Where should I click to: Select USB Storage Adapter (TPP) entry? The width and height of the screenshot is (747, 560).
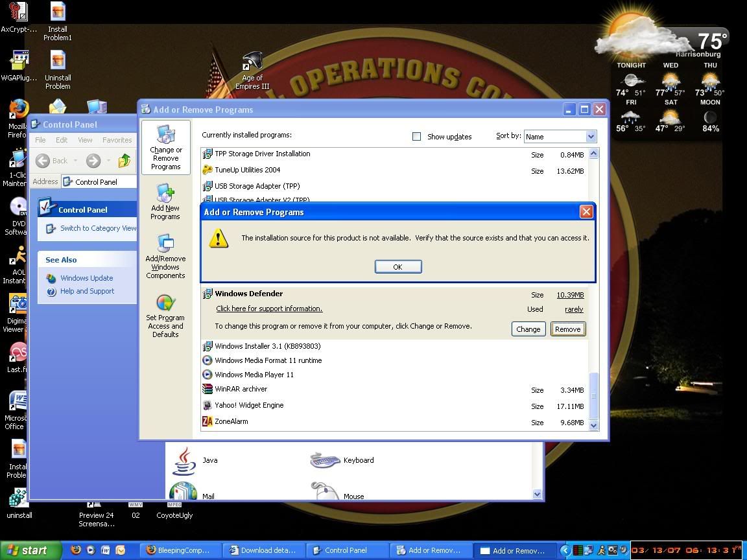(x=394, y=186)
